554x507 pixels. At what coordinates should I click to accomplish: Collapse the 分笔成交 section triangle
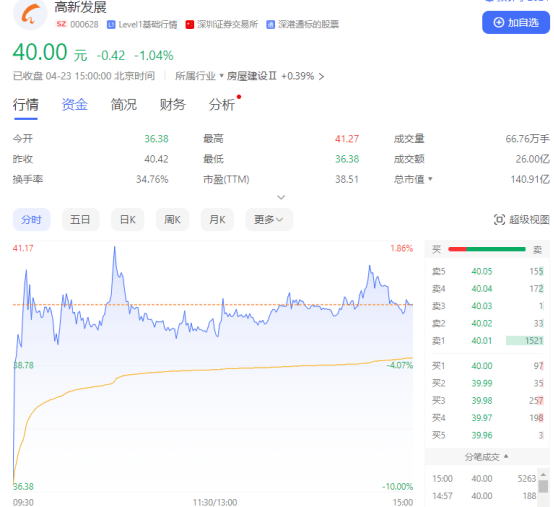(x=506, y=456)
